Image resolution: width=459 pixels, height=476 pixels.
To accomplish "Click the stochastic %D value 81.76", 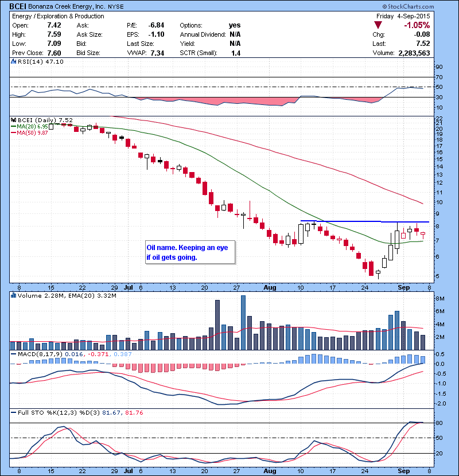I will coord(134,412).
